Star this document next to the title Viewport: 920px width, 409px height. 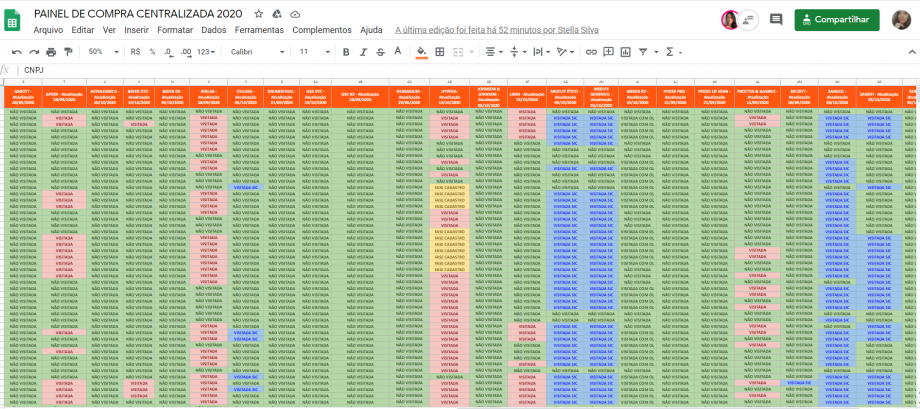259,14
